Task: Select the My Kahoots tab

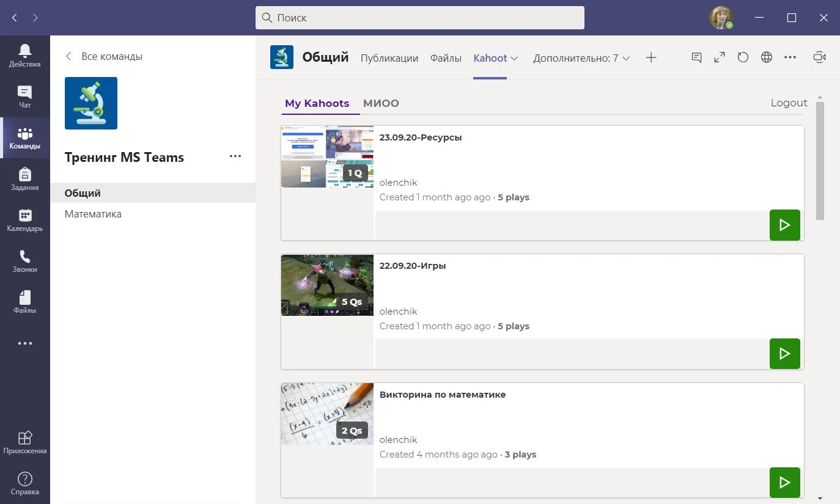Action: point(317,103)
